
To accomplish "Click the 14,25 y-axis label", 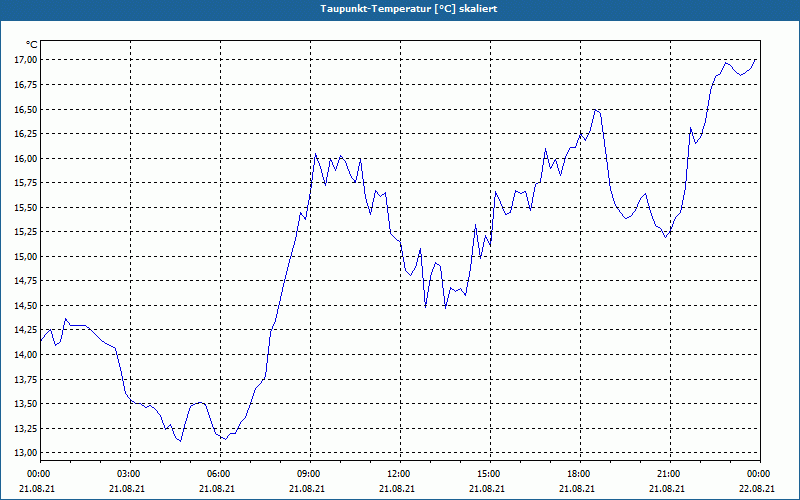I will pyautogui.click(x=26, y=330).
